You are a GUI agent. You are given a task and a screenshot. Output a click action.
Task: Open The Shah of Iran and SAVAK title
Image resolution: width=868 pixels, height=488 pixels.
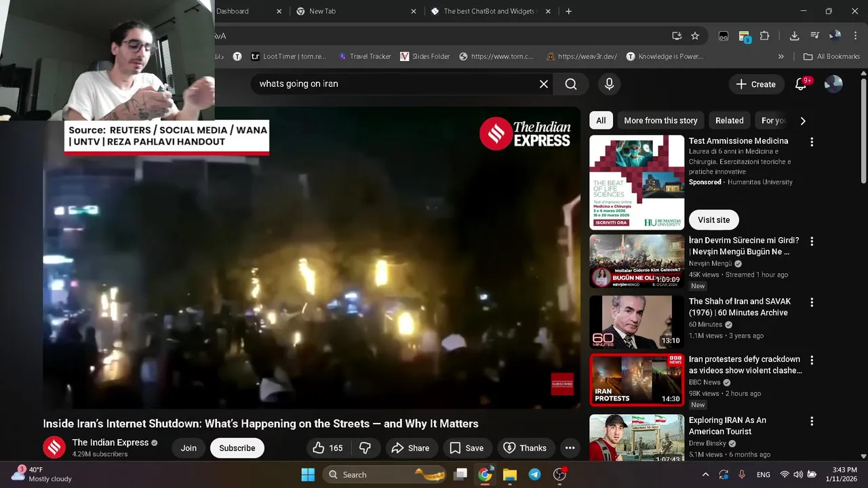(x=740, y=307)
